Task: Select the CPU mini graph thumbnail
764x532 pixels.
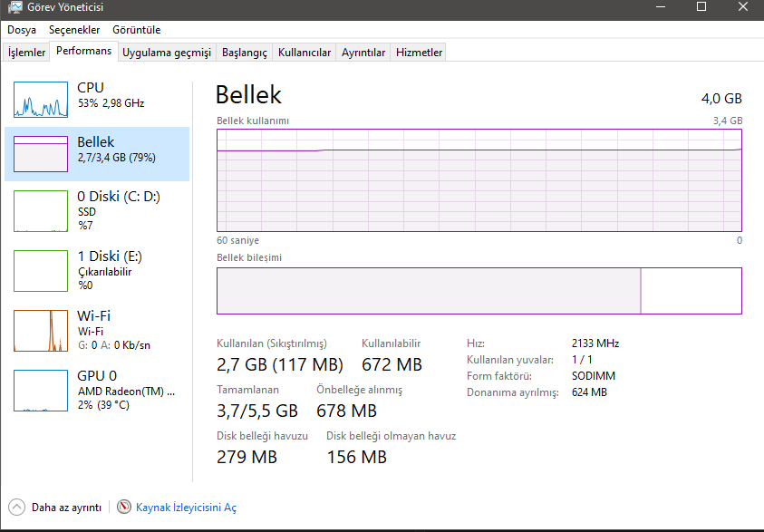Action: point(41,100)
